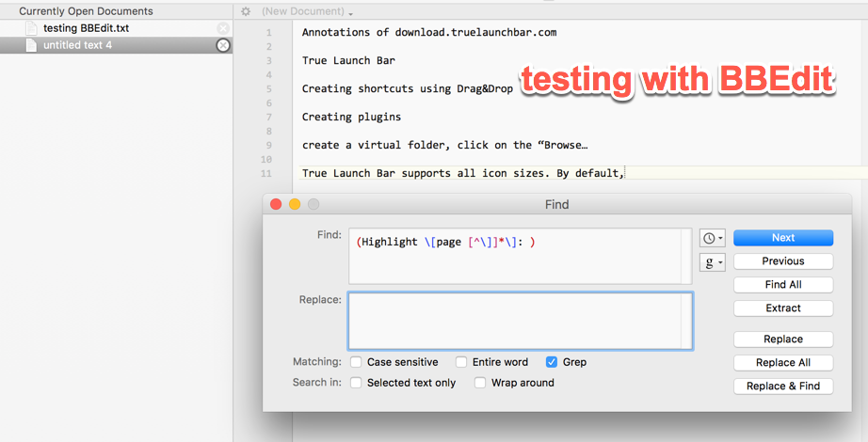Click into the Replace text field
The height and width of the screenshot is (442, 868).
(521, 322)
